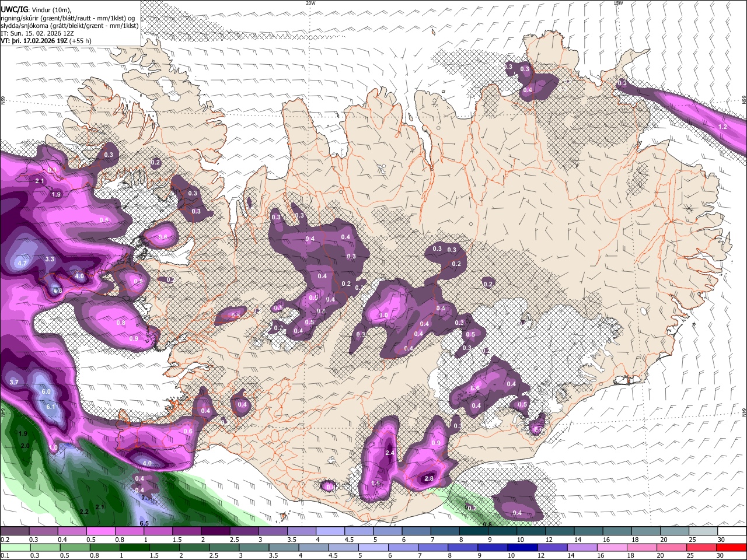Pick upper legend swatch between 4 and 4.5

[x=330, y=531]
